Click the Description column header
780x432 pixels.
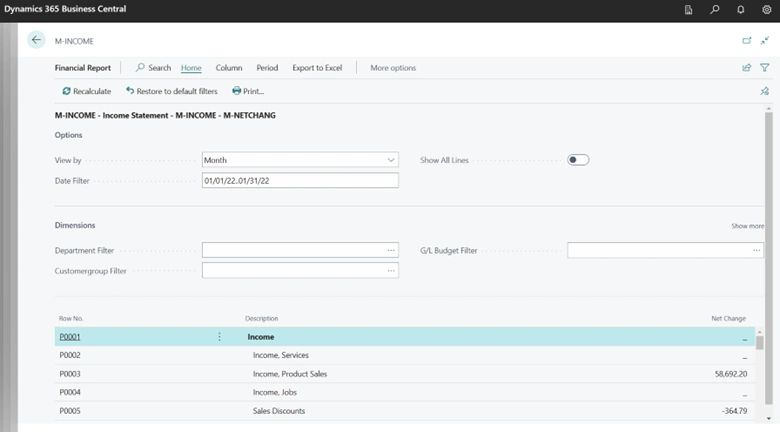(262, 319)
